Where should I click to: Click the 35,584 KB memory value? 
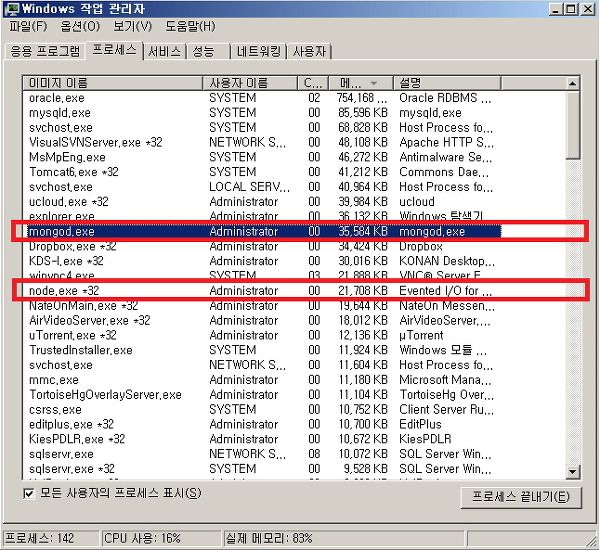click(363, 232)
